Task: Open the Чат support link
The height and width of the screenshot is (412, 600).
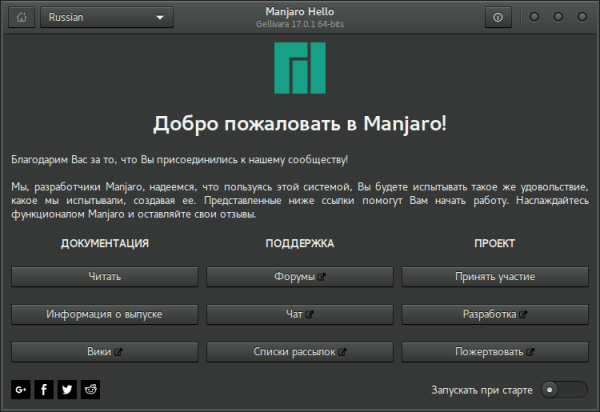Action: [x=300, y=314]
